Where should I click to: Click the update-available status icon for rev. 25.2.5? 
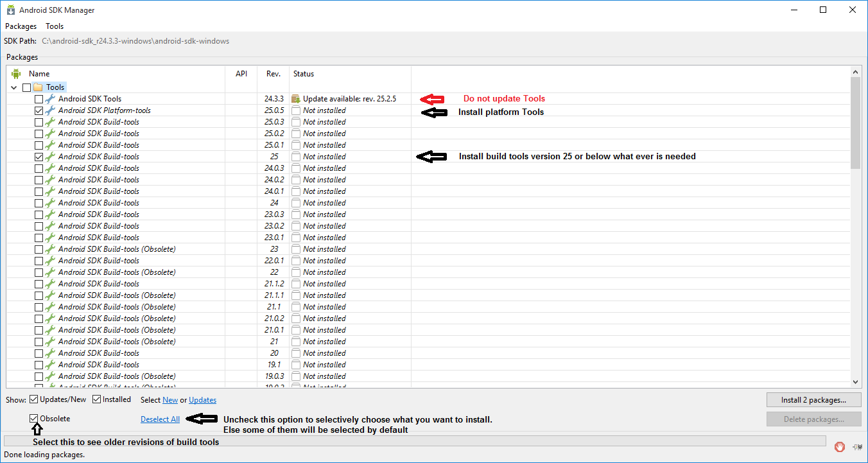click(x=295, y=99)
